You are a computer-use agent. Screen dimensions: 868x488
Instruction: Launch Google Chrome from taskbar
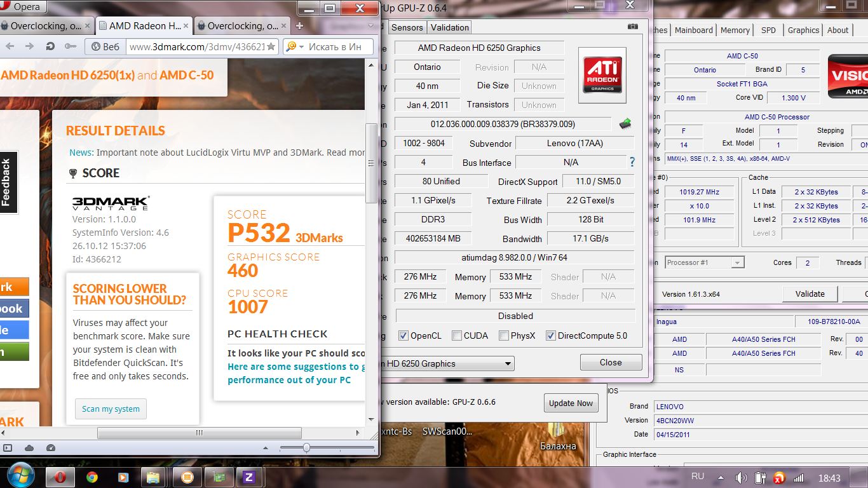tap(92, 477)
